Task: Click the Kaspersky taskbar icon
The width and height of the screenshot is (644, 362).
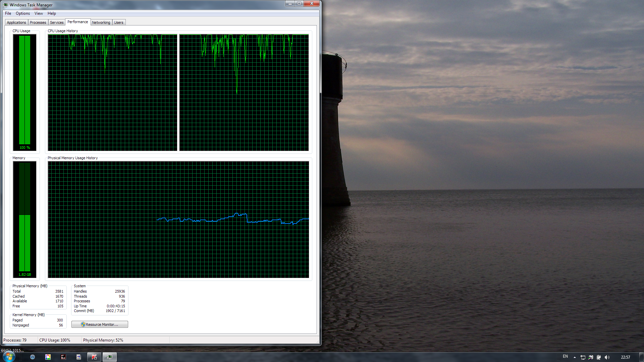Action: click(x=94, y=357)
